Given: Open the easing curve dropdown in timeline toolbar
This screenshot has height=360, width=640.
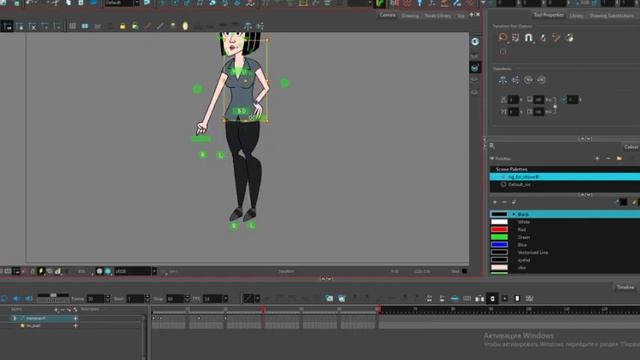Looking at the screenshot, I should (x=258, y=299).
